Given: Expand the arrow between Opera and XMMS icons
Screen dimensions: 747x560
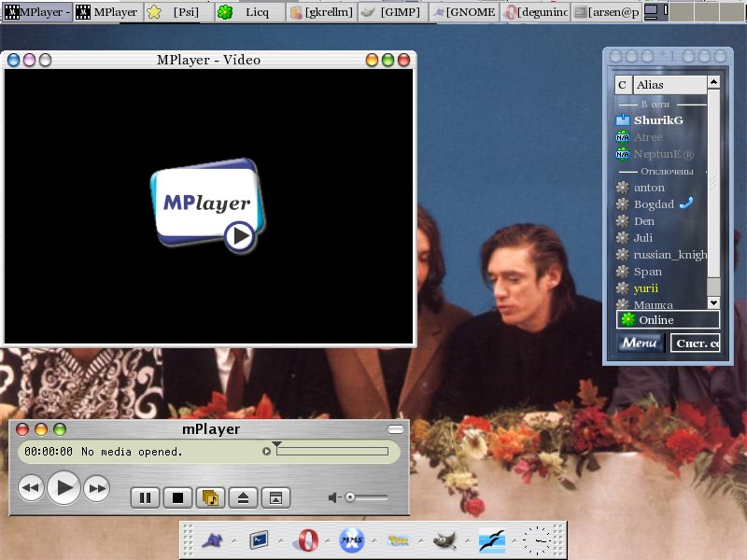Looking at the screenshot, I should point(328,541).
